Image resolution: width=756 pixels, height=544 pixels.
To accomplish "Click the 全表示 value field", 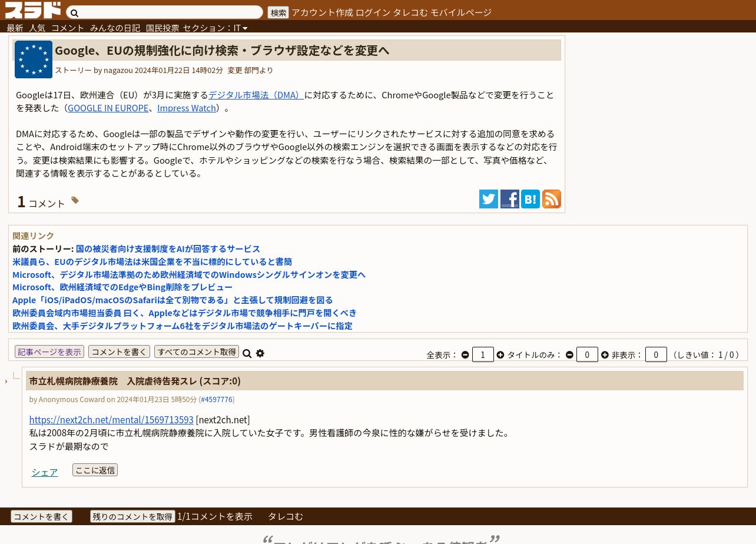I will tap(483, 354).
